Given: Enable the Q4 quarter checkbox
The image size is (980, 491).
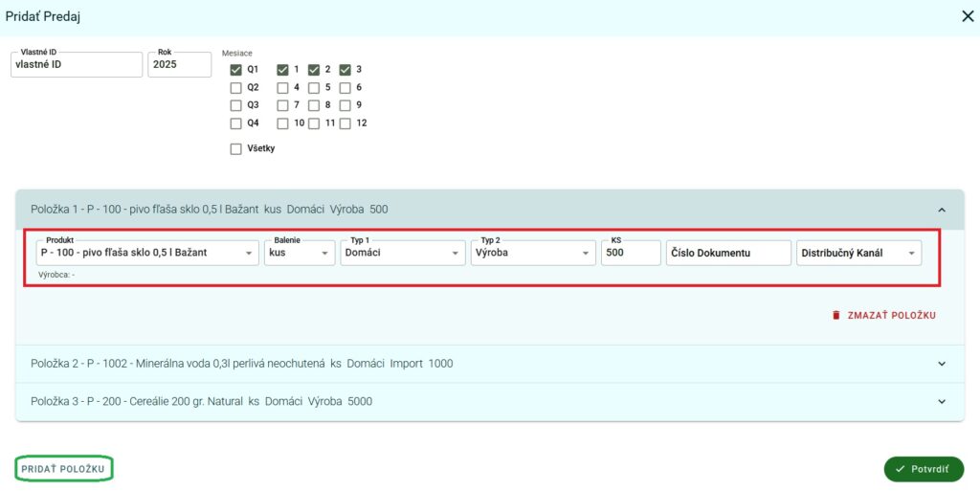Looking at the screenshot, I should point(235,123).
